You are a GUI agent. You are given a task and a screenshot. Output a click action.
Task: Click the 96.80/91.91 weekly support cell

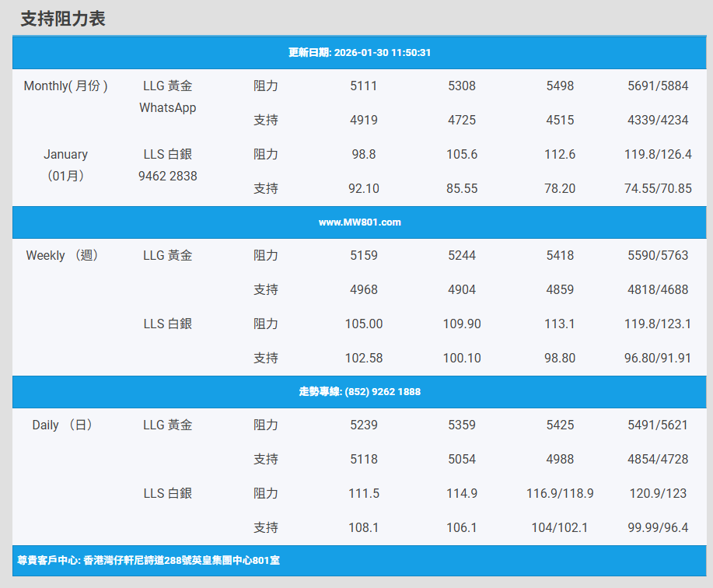(x=658, y=359)
